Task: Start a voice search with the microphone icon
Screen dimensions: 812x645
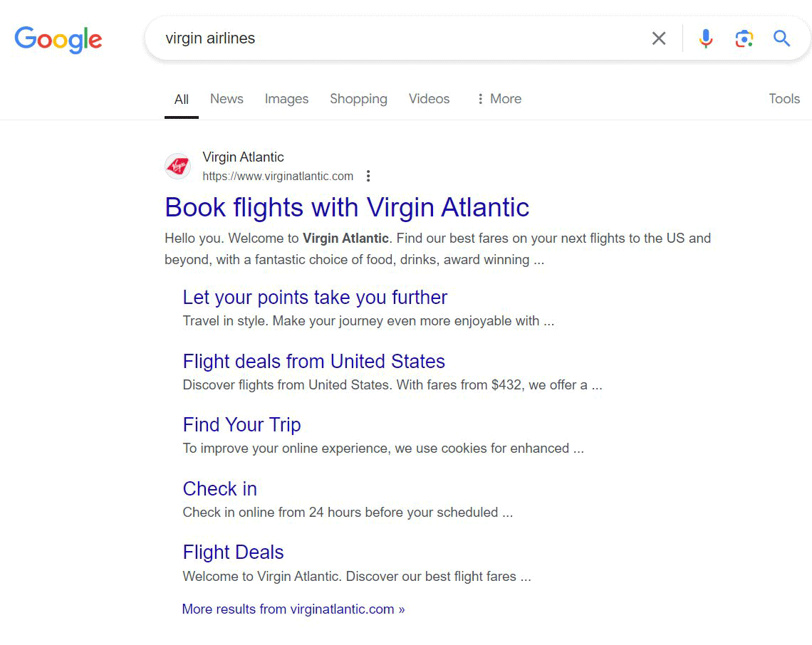Action: point(705,38)
